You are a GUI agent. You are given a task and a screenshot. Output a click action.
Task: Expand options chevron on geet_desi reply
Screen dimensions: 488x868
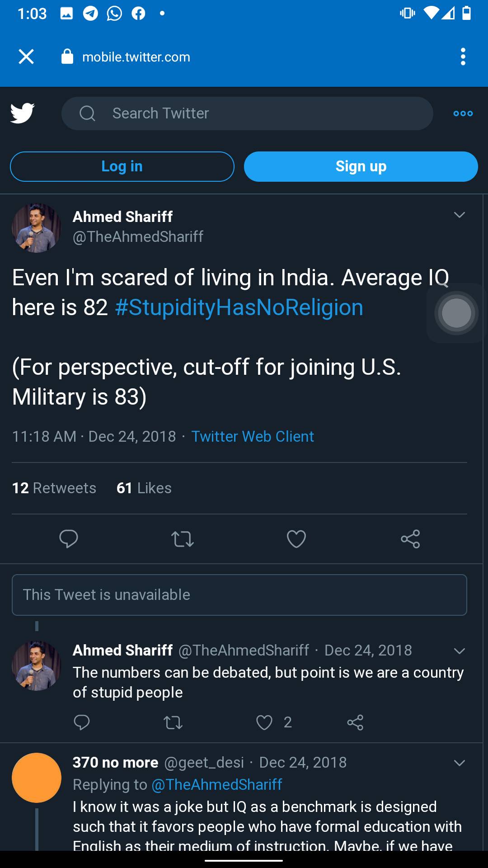click(459, 763)
